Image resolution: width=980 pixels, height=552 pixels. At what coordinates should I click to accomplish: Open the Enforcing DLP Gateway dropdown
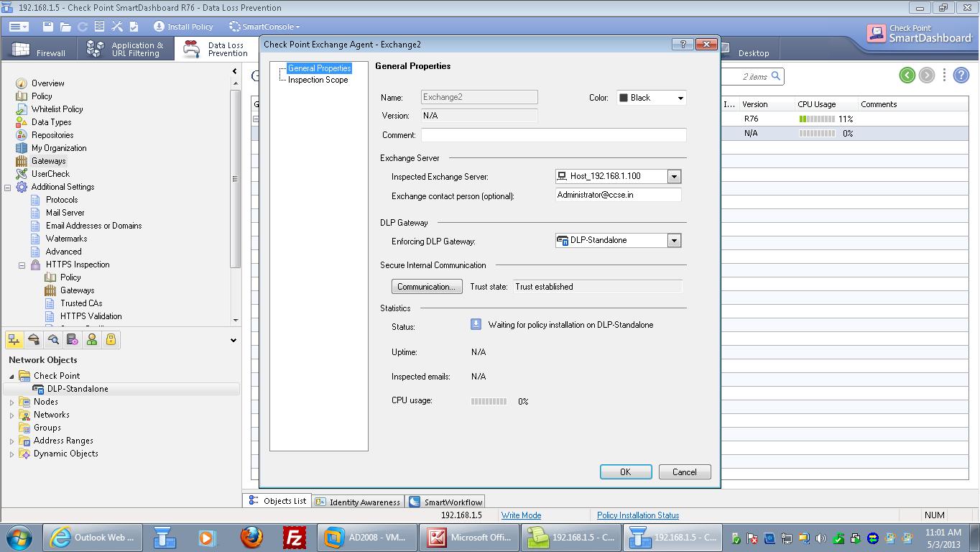pos(674,241)
